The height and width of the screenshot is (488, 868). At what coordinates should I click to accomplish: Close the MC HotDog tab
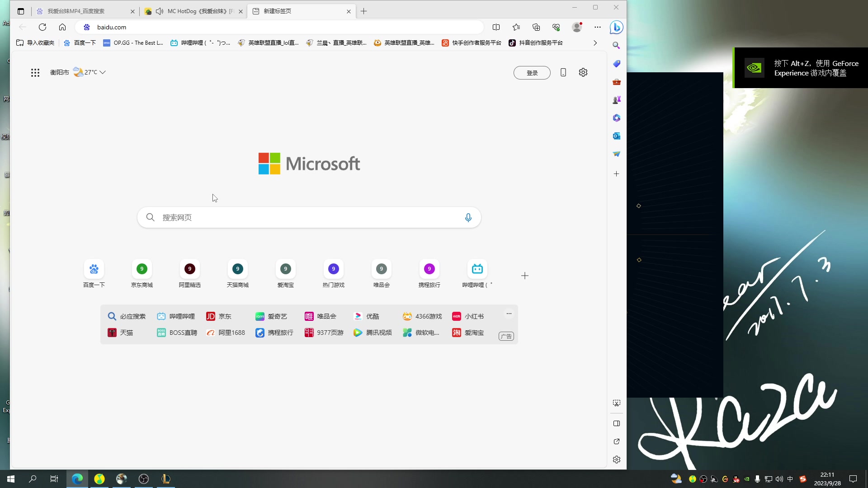[x=241, y=12]
